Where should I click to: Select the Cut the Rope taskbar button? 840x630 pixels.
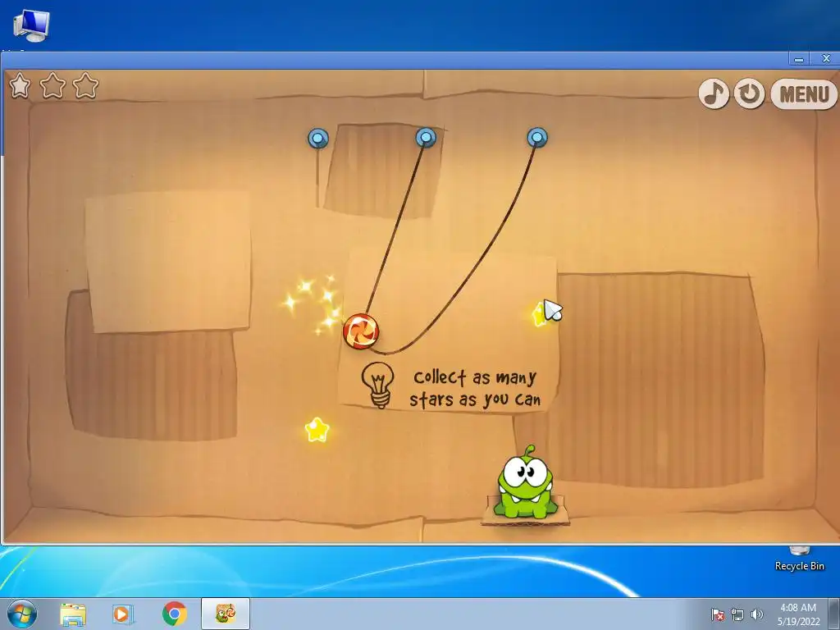click(x=226, y=614)
